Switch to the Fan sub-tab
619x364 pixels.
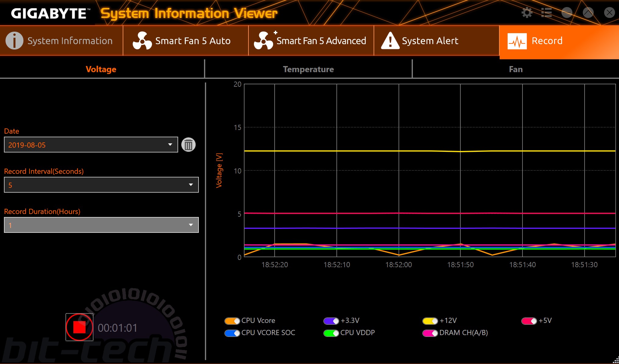516,69
